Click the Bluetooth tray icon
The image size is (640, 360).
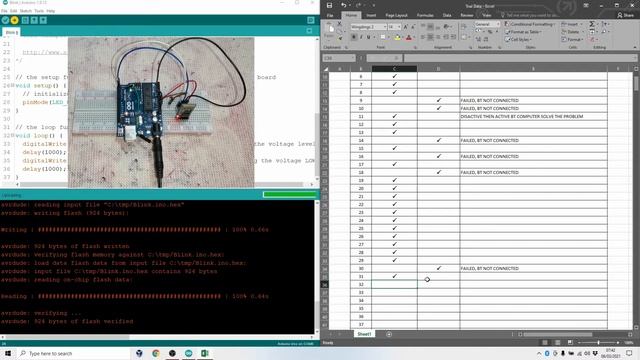[x=547, y=353]
